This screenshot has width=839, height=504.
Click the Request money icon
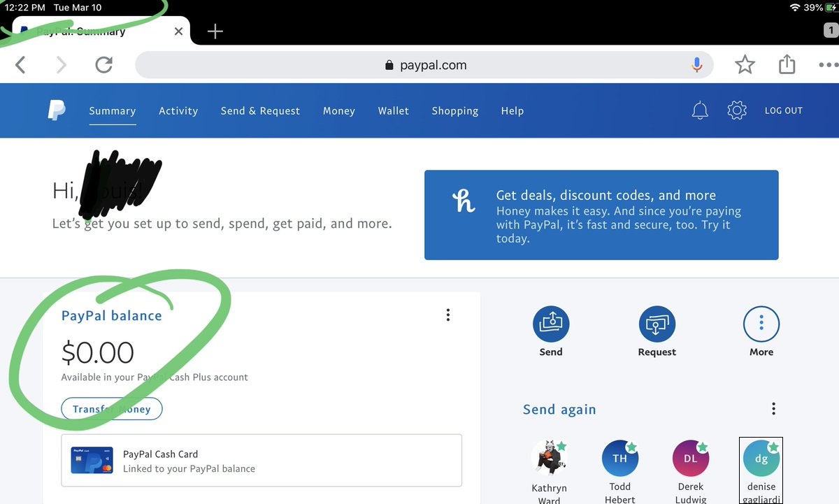pos(657,324)
